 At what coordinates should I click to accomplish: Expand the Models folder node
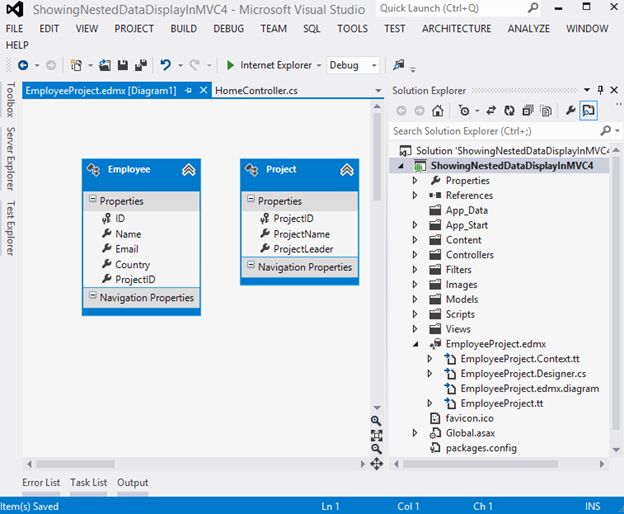tap(415, 299)
